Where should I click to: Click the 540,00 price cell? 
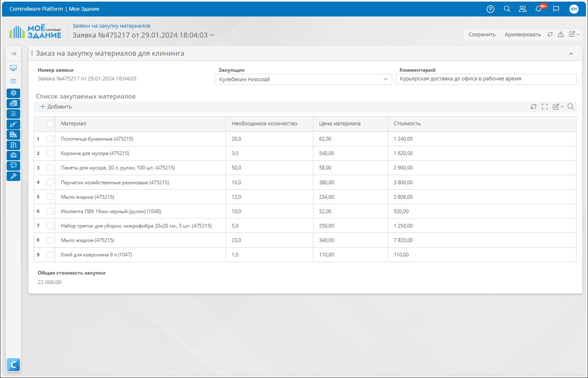point(350,153)
